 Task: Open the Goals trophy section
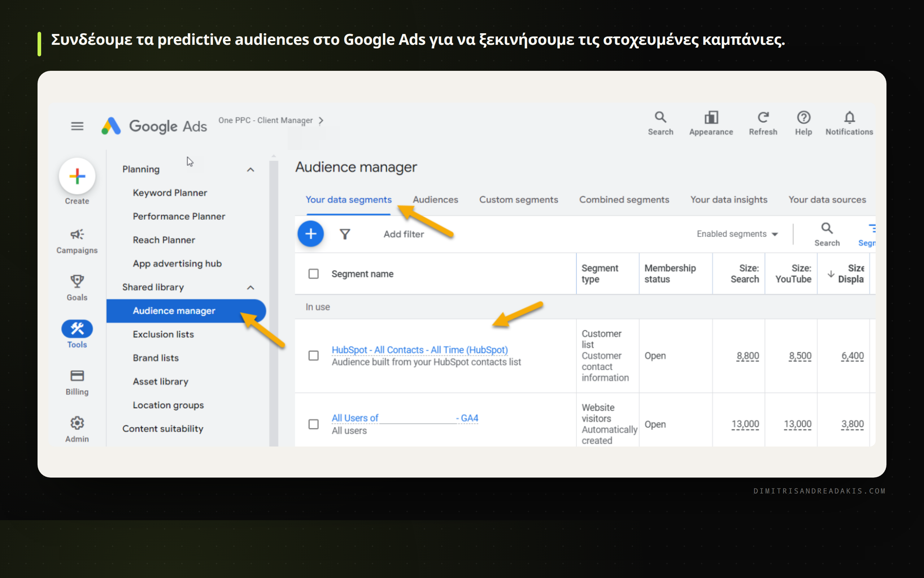(77, 289)
